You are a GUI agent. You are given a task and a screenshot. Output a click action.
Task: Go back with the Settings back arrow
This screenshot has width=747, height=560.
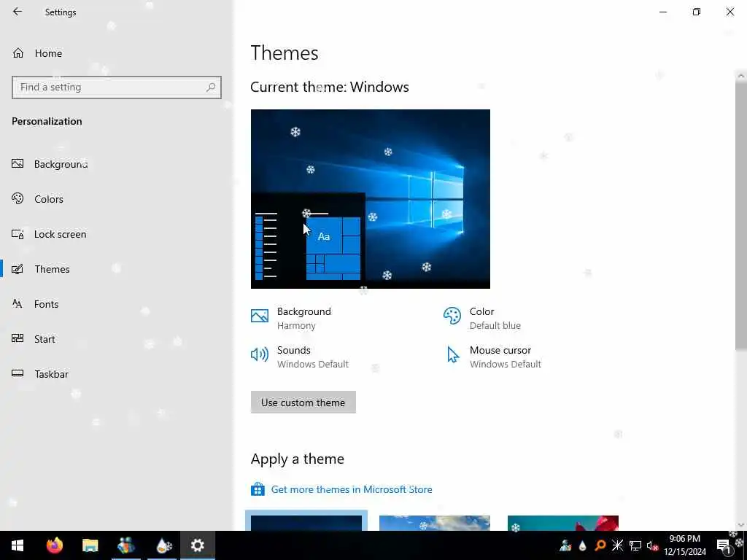click(x=18, y=12)
